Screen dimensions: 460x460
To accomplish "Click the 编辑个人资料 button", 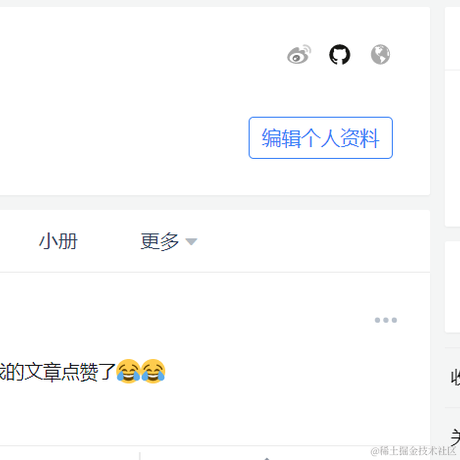I will 321,138.
